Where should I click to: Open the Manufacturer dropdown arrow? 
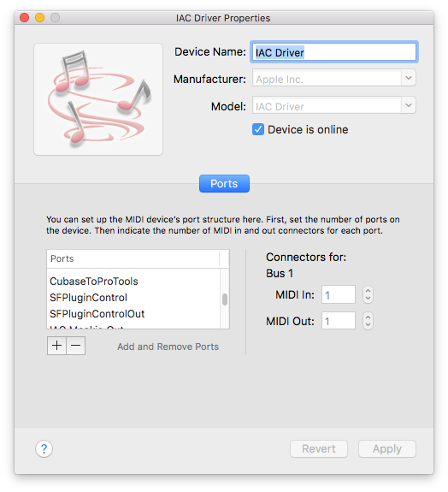tap(409, 78)
